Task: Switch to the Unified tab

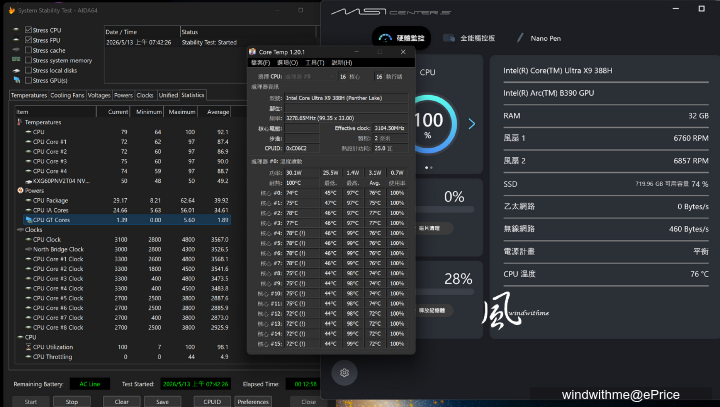Action: pyautogui.click(x=168, y=96)
